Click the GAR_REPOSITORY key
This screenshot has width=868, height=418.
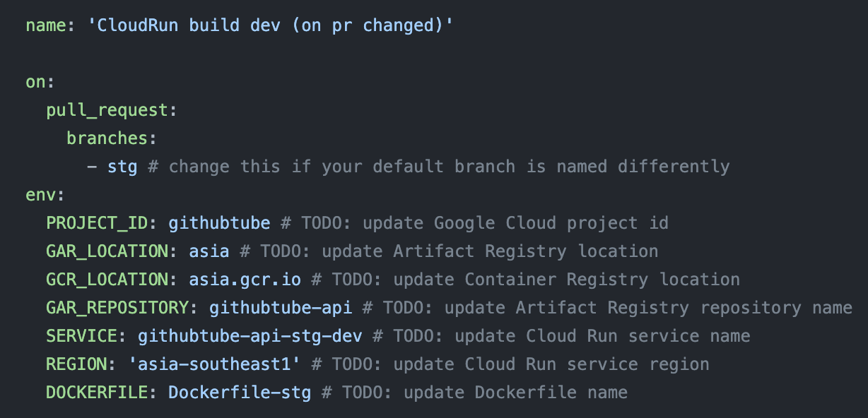(117, 308)
